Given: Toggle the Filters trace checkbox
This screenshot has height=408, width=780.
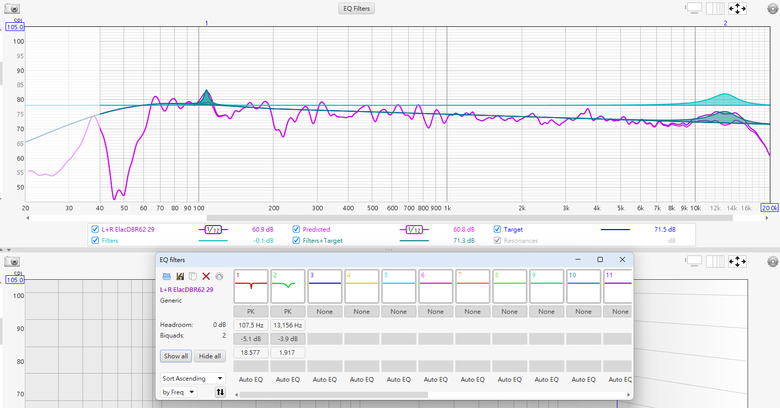Looking at the screenshot, I should click(x=95, y=240).
